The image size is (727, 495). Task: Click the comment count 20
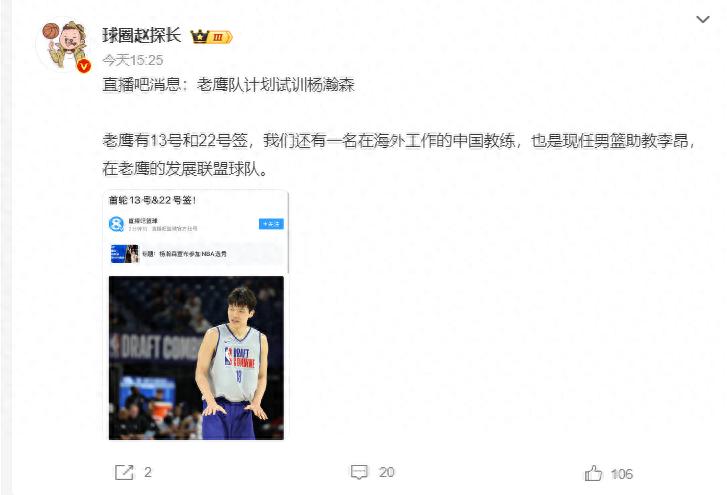pyautogui.click(x=387, y=472)
